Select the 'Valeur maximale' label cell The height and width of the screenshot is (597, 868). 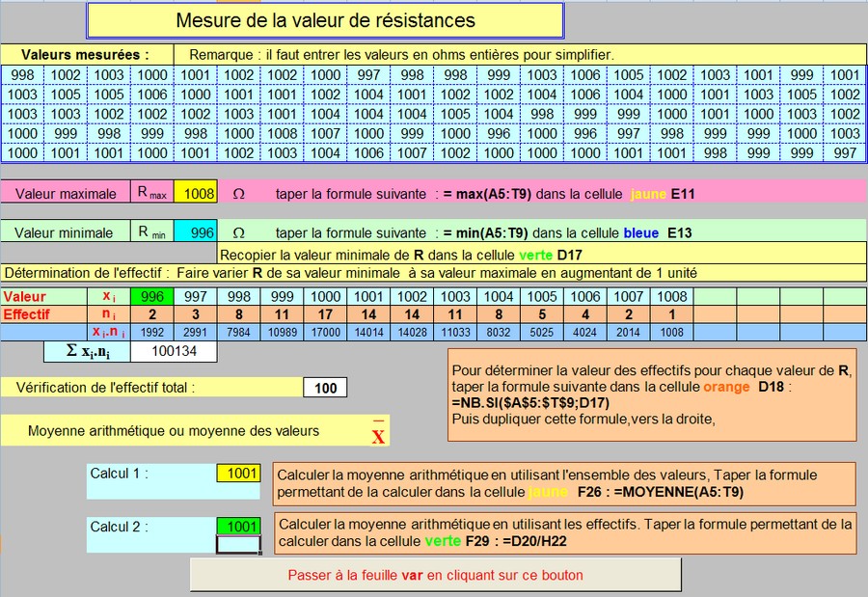coord(67,193)
